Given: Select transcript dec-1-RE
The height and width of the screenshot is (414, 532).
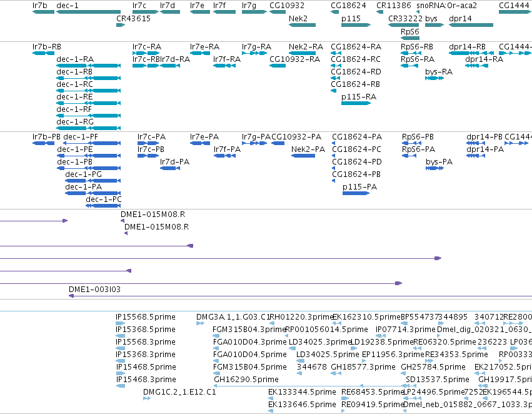Looking at the screenshot, I should click(x=88, y=103).
